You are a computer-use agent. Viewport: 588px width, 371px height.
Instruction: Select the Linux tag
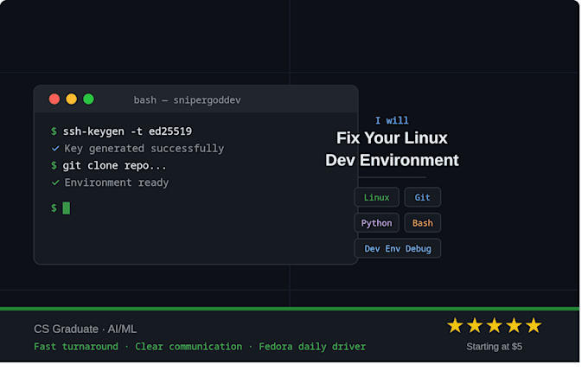point(376,197)
